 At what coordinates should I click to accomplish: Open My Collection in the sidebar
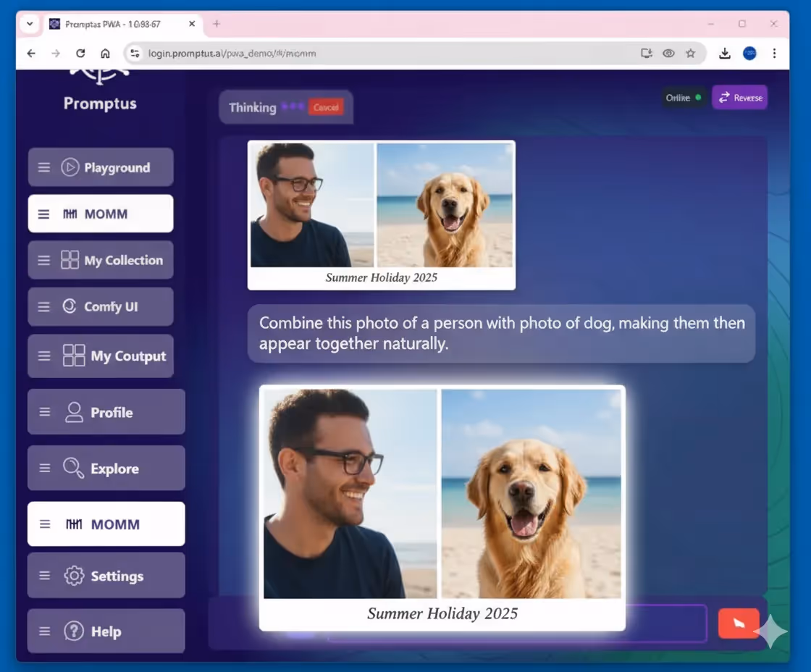pyautogui.click(x=101, y=260)
